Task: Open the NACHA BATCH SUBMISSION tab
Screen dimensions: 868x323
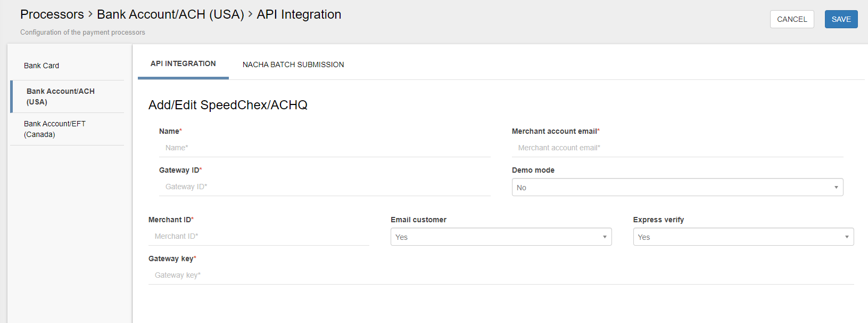Action: [293, 64]
